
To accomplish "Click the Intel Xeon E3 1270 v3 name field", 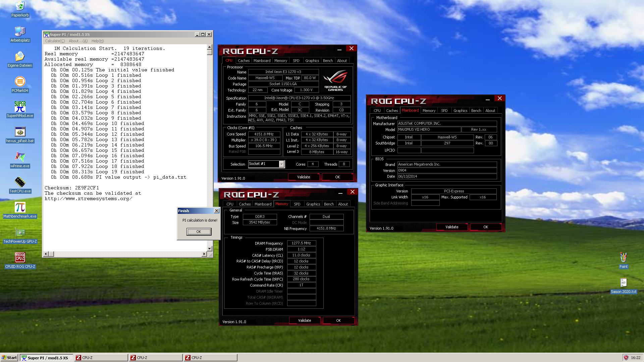I will [283, 72].
